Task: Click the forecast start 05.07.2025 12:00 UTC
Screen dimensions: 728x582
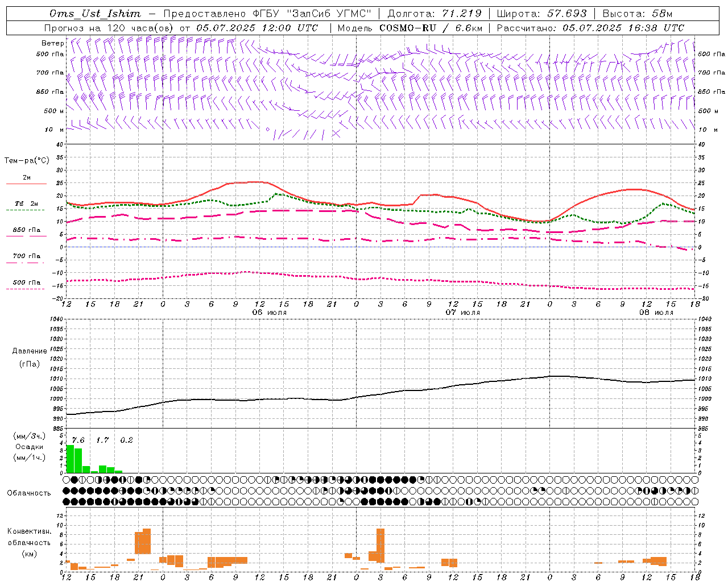Action: (257, 28)
